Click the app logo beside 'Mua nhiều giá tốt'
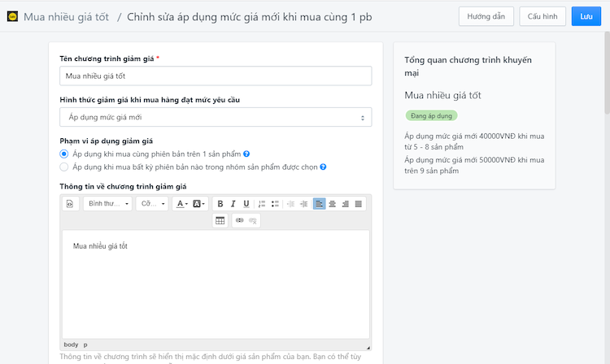 click(12, 16)
